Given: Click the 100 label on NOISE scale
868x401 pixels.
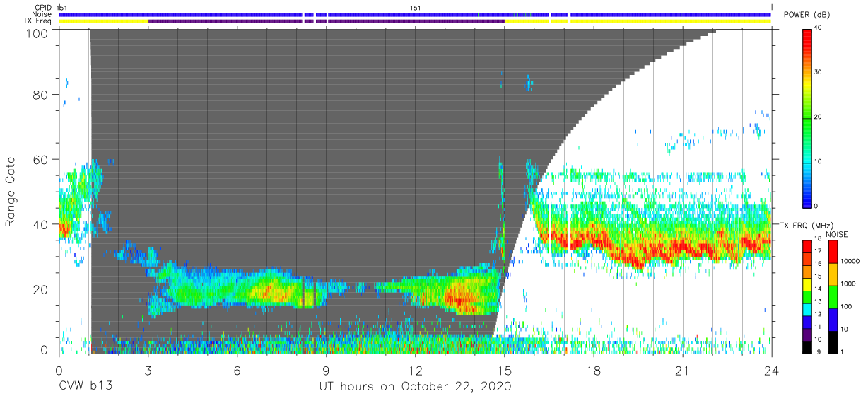Looking at the screenshot, I should (846, 307).
